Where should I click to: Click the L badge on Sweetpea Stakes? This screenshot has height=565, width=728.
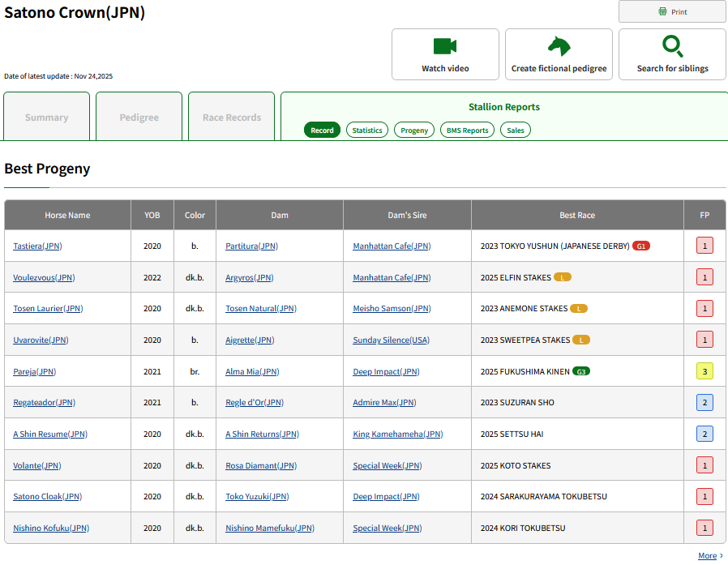580,340
